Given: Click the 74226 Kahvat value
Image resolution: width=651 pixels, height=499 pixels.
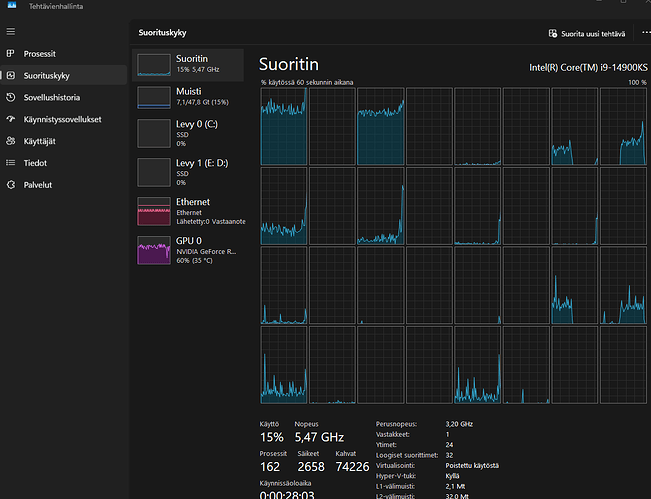Looking at the screenshot, I should [352, 467].
